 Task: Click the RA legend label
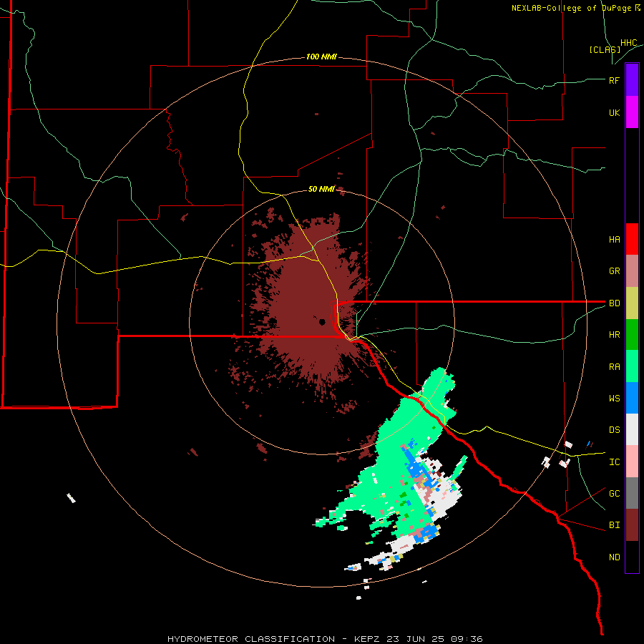coord(614,367)
